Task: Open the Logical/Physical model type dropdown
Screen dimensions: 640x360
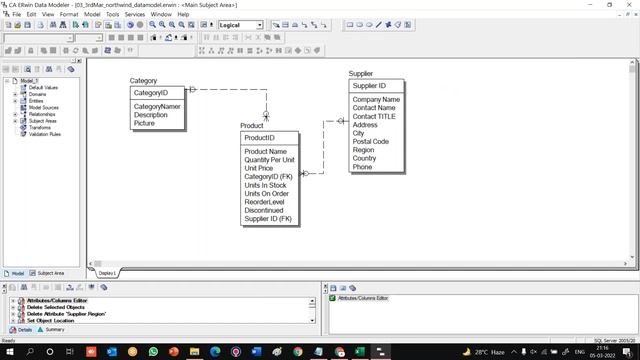Action: click(x=260, y=25)
